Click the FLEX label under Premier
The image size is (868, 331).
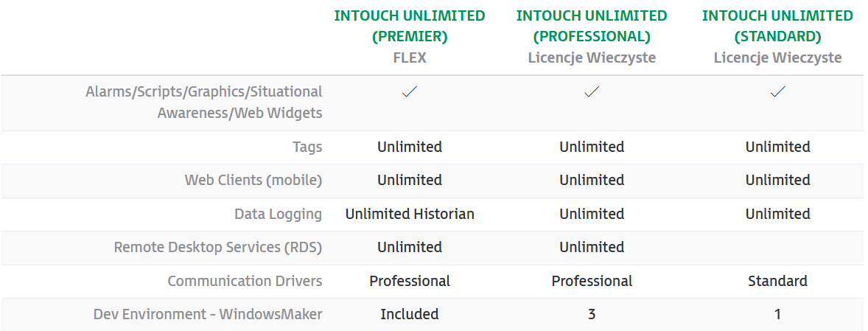pyautogui.click(x=410, y=58)
